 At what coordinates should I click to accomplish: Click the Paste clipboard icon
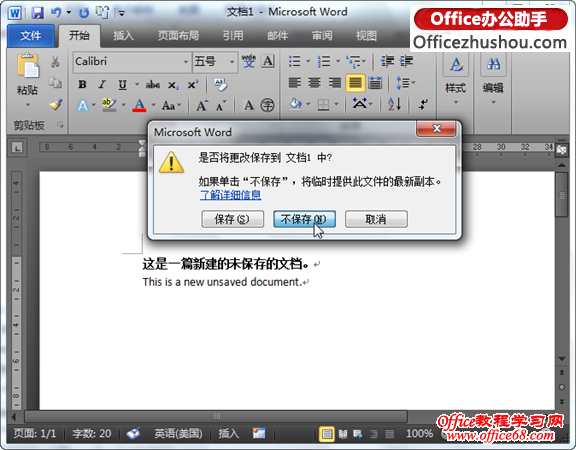28,66
